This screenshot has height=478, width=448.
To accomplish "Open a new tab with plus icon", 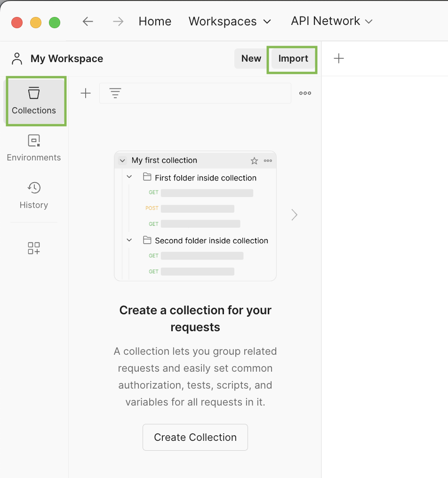I will coord(339,58).
